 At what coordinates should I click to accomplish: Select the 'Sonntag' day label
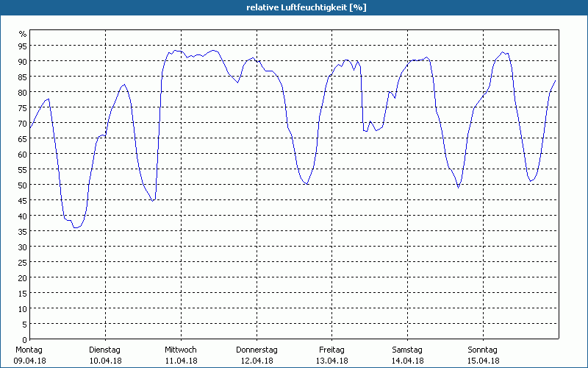coord(483,350)
